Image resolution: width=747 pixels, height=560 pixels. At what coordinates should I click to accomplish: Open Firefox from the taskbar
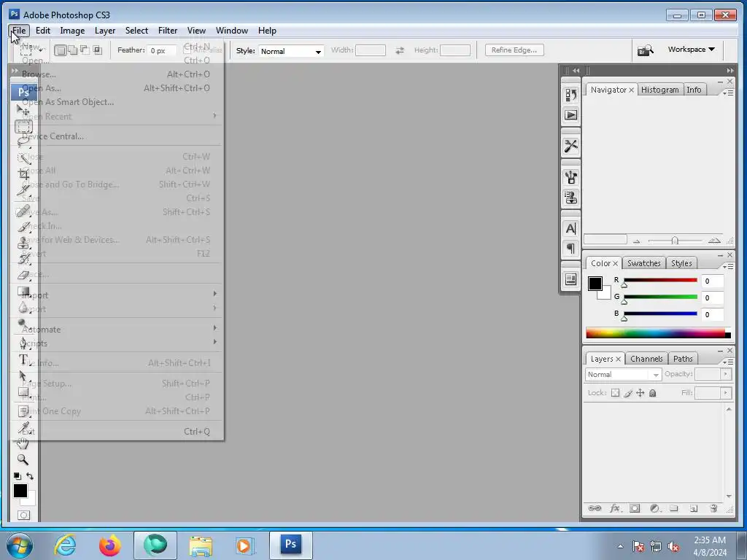pyautogui.click(x=110, y=545)
